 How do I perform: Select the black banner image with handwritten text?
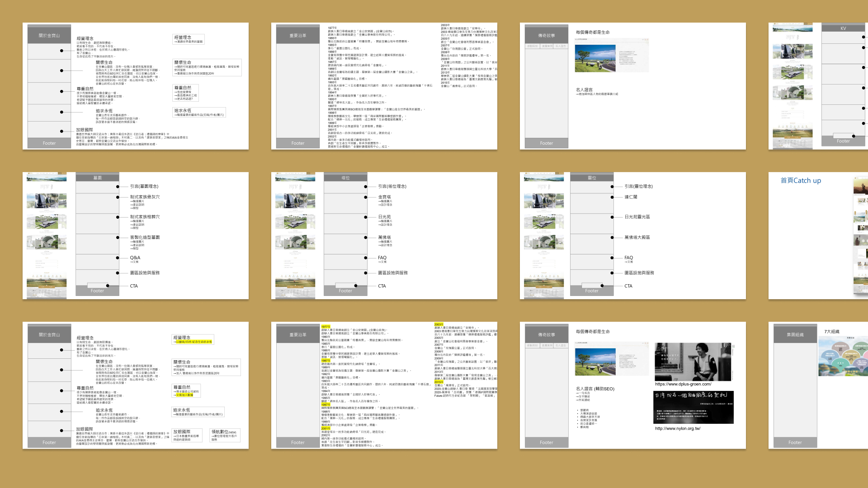[693, 407]
